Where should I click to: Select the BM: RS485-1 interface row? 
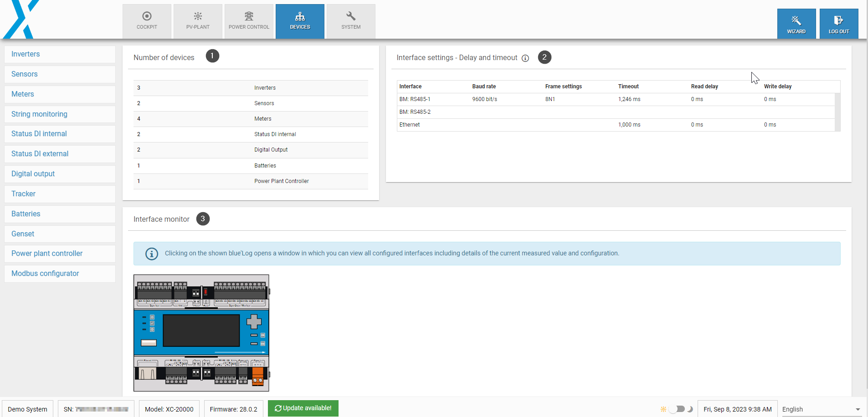coord(415,99)
